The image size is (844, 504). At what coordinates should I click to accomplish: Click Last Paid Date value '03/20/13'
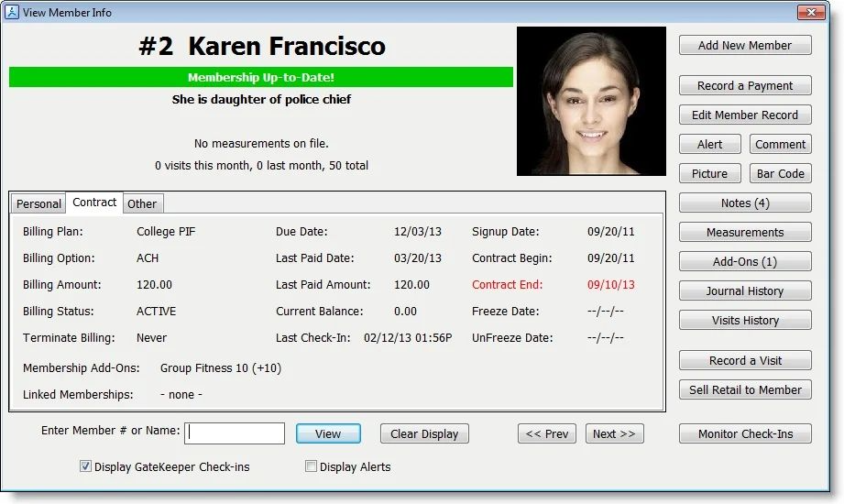click(417, 257)
